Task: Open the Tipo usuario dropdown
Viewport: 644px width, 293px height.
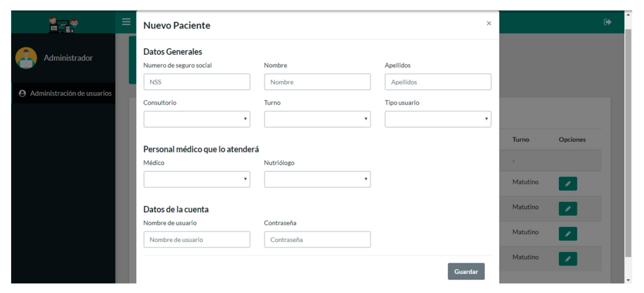Action: coord(438,119)
